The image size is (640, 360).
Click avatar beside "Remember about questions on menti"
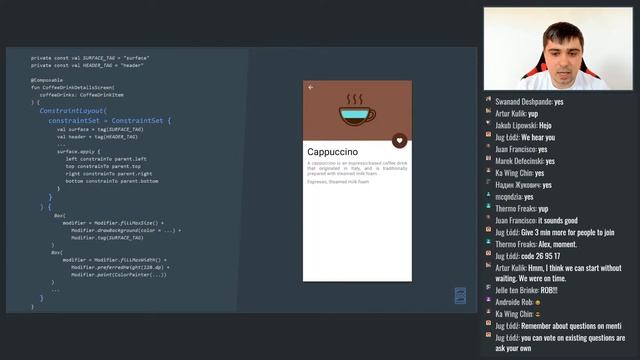coord(488,323)
